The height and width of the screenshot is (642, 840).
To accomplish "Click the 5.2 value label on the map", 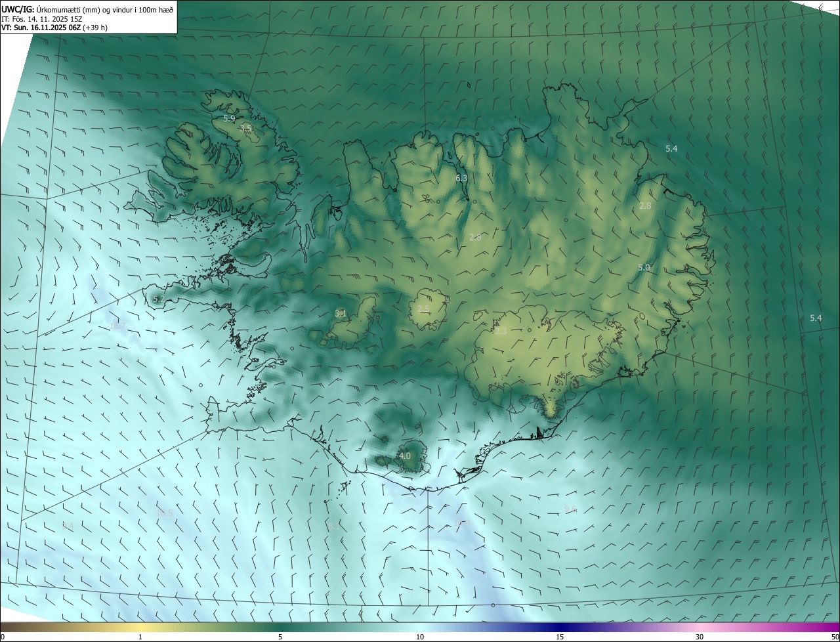I will tap(158, 299).
